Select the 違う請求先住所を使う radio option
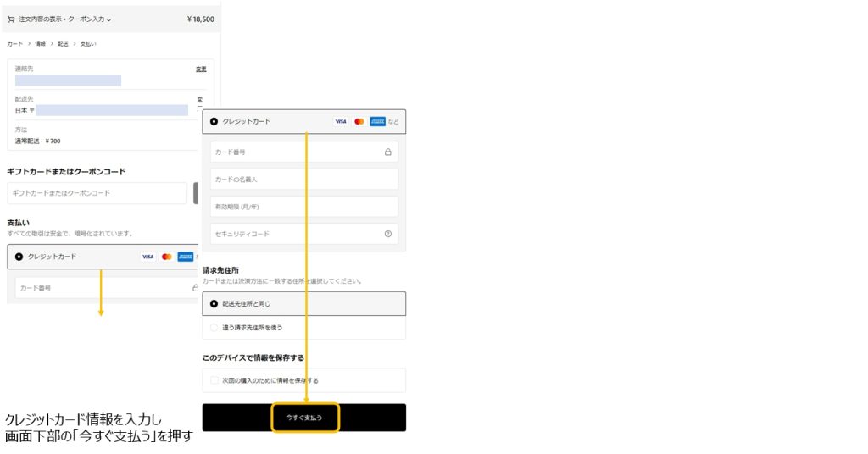The width and height of the screenshot is (868, 454). 214,328
